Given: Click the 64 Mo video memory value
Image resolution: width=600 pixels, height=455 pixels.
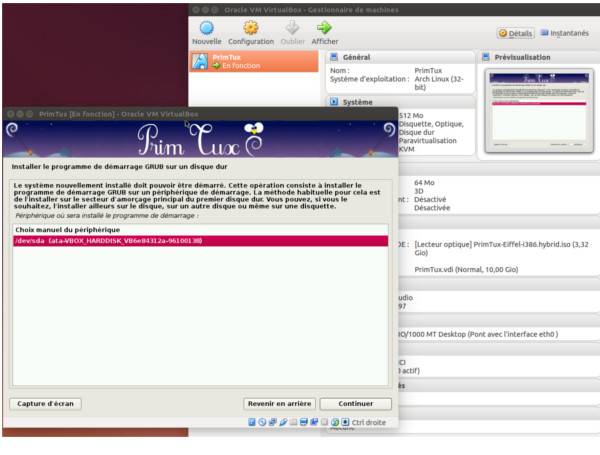Looking at the screenshot, I should coord(424,183).
